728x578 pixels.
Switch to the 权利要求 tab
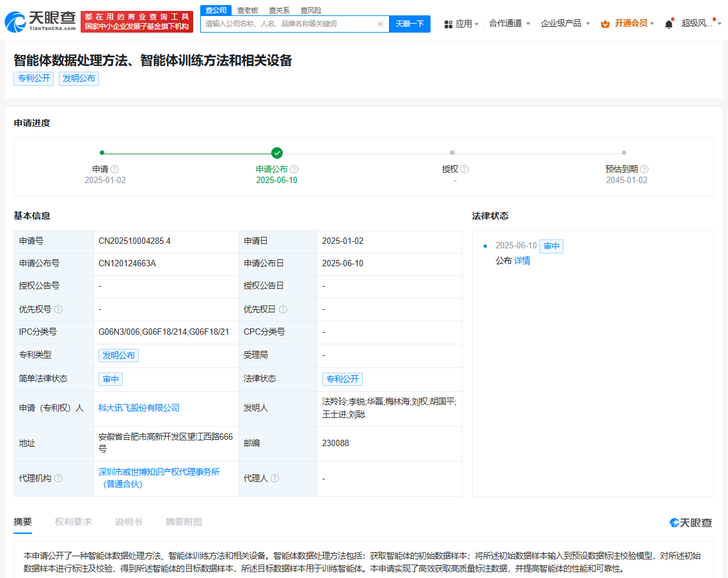(x=73, y=522)
